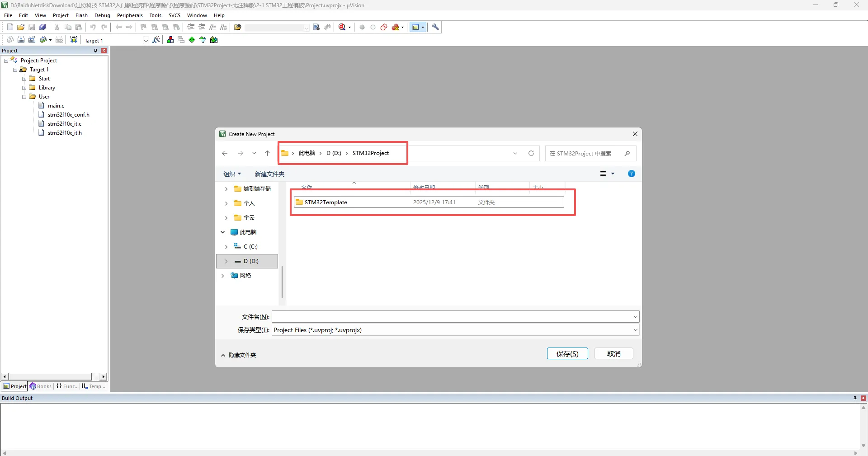Click the Translate icon in build toolbar
This screenshot has height=456, width=868.
pos(10,40)
